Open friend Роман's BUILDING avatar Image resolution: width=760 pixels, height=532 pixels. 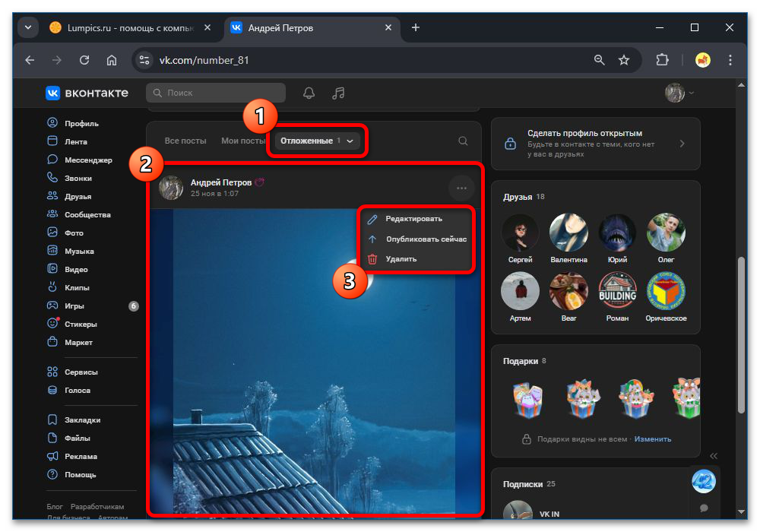click(617, 291)
